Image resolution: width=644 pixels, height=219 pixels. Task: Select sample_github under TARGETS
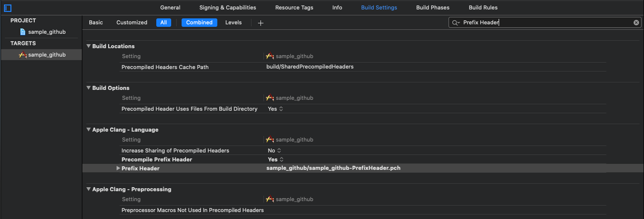click(x=47, y=55)
